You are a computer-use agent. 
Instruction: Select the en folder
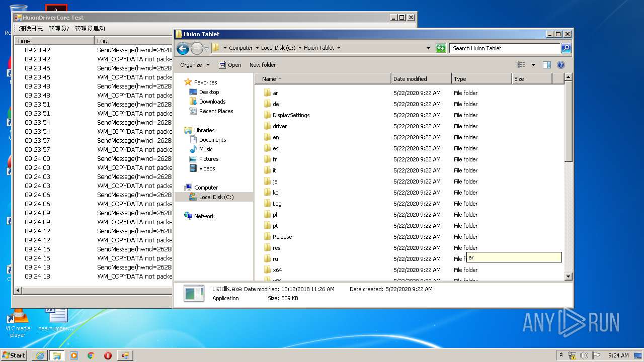click(x=276, y=137)
